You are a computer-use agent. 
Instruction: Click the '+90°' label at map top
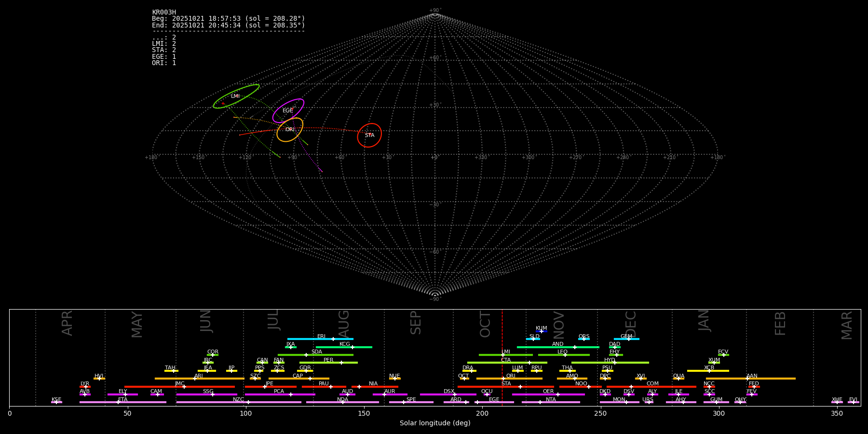(435, 11)
